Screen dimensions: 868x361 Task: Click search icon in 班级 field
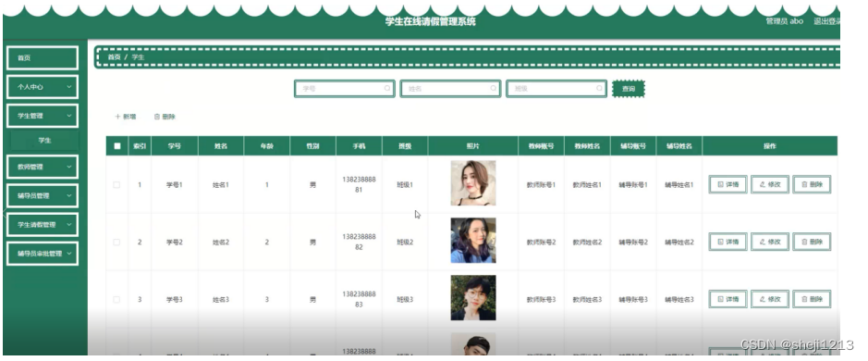(599, 88)
